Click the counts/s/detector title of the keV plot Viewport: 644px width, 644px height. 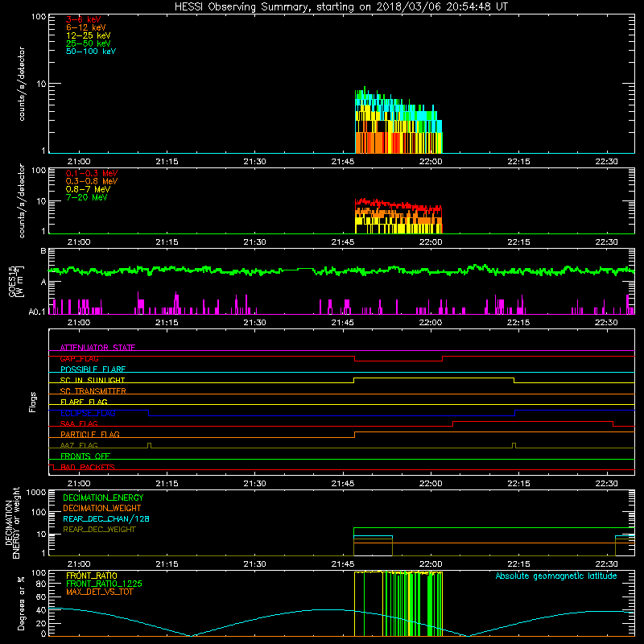point(22,84)
